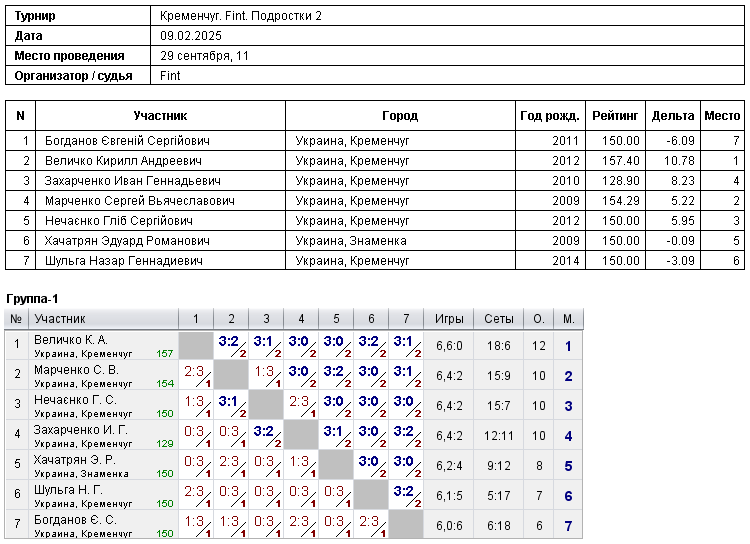Click participant 'Захарченко Иван Геннадьевич'

coord(132,181)
